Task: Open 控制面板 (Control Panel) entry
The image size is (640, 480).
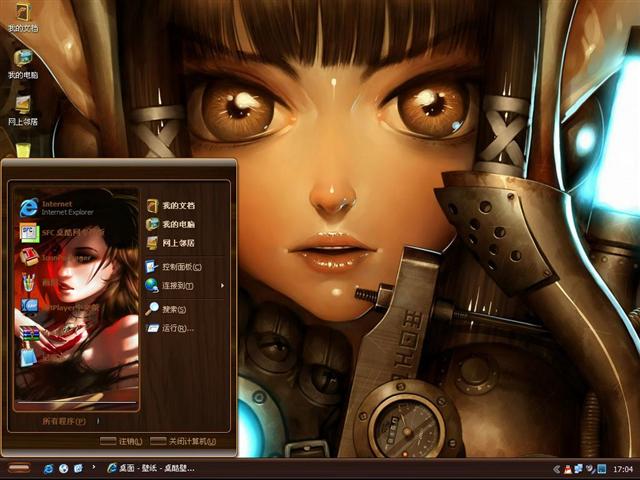Action: coord(181,267)
